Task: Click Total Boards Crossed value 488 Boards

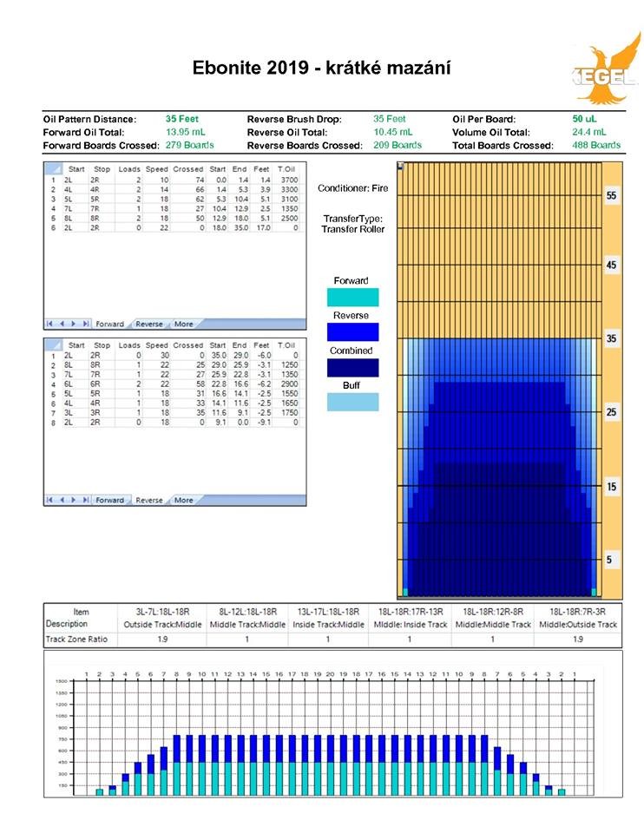Action: pos(596,145)
